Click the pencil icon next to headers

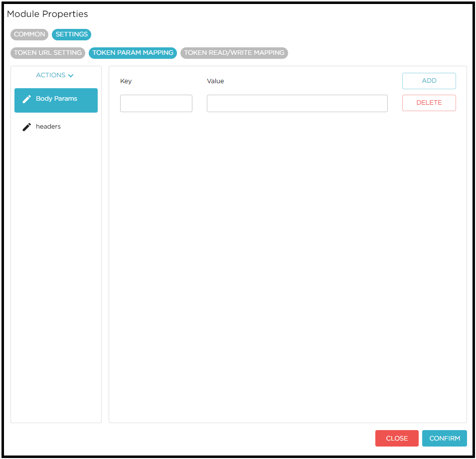tap(27, 127)
